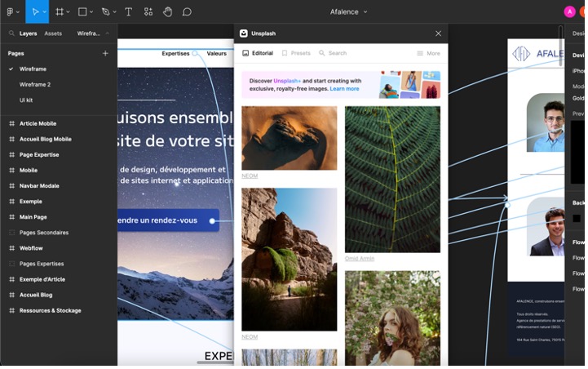Click the Learn more link in Unsplash banner
The image size is (588, 369).
344,89
